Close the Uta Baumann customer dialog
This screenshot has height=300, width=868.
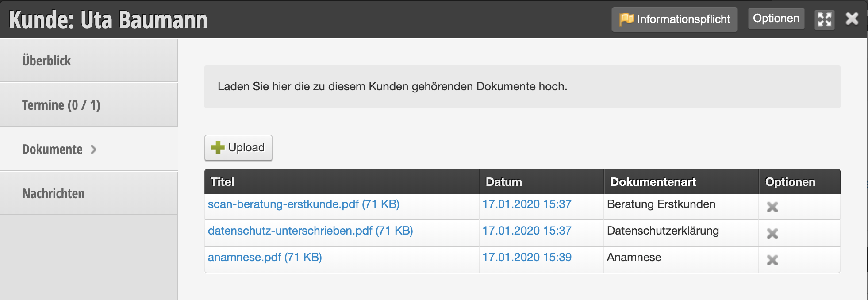(x=852, y=19)
